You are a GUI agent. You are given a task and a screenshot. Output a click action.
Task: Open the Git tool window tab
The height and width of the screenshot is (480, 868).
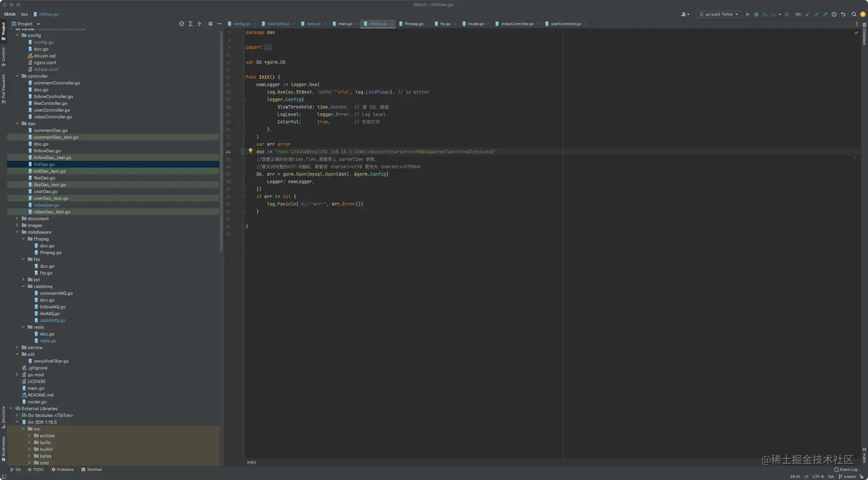[x=15, y=469]
